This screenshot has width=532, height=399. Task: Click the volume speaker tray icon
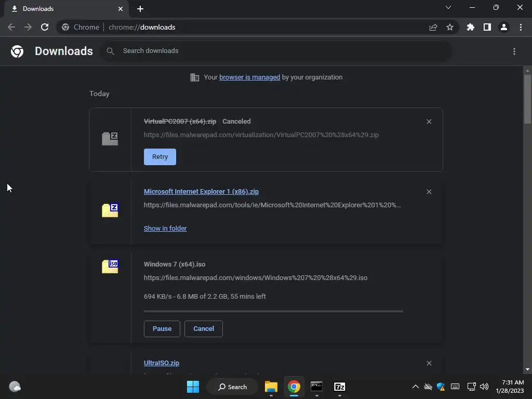(484, 387)
